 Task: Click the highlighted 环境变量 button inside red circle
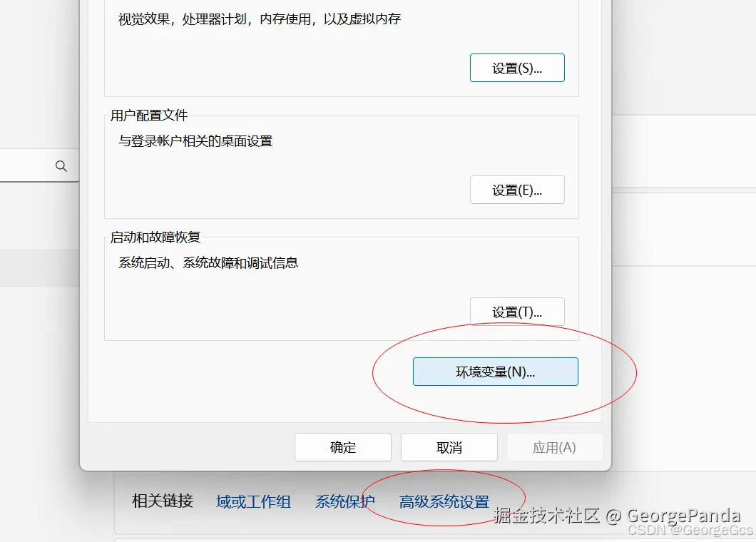(x=495, y=371)
